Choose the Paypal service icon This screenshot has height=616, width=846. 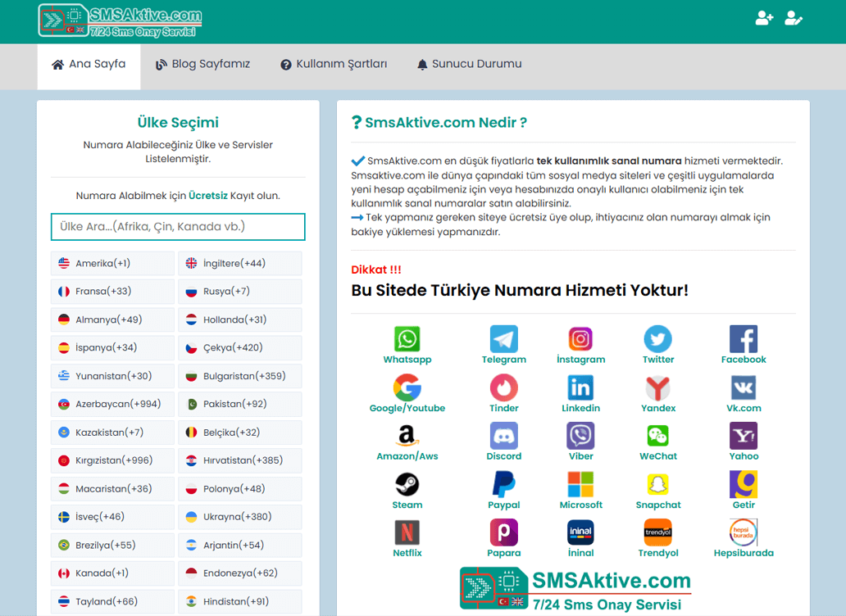coord(504,484)
